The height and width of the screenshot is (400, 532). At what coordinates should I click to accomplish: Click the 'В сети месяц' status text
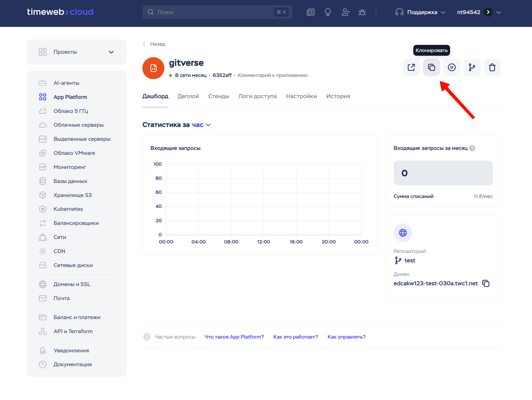(x=190, y=75)
